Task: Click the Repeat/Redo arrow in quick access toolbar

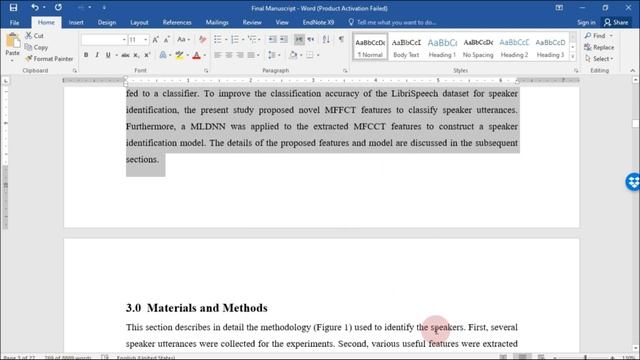Action: [58, 8]
